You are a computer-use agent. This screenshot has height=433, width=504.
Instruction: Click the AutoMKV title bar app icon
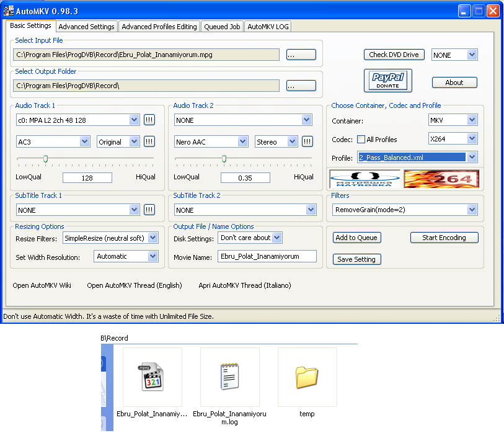(x=9, y=11)
